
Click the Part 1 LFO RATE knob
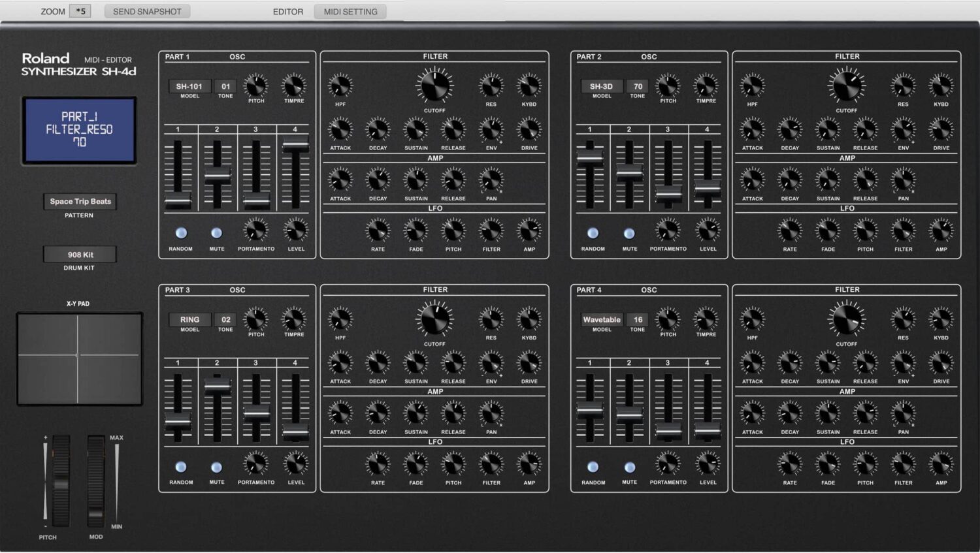tap(378, 230)
